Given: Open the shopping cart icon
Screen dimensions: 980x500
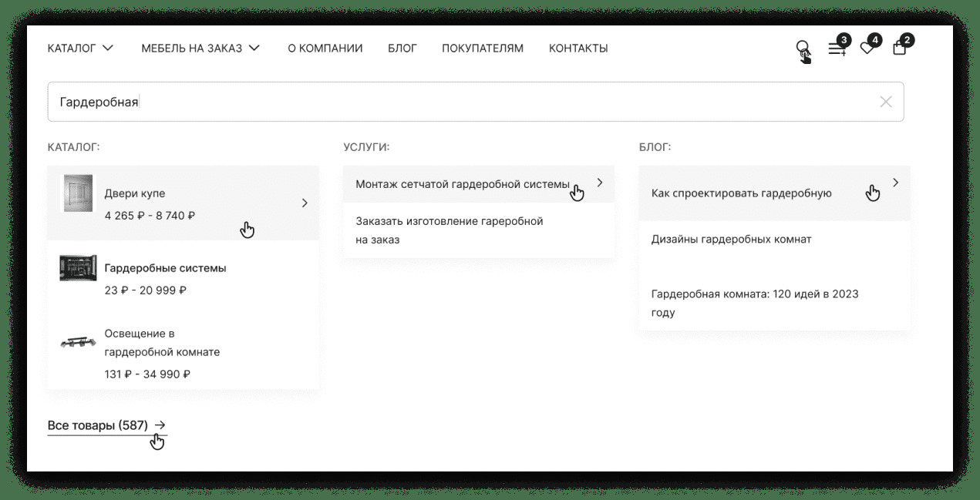Looking at the screenshot, I should (899, 49).
